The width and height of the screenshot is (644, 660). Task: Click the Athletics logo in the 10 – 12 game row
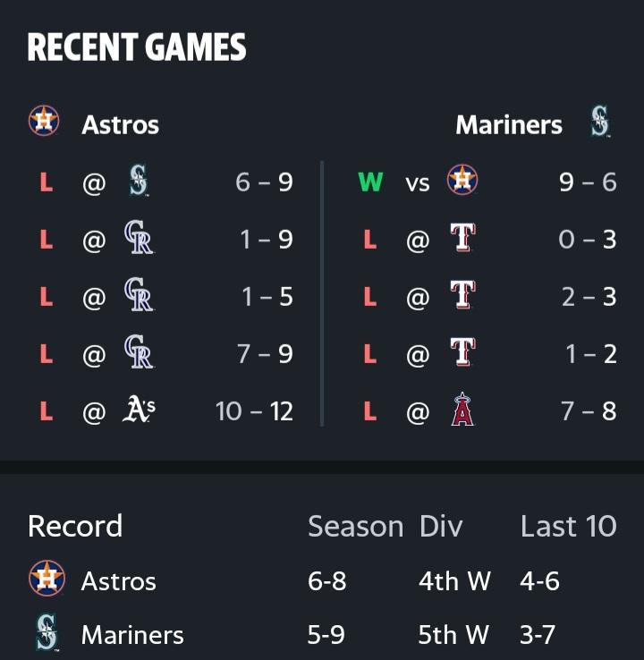139,410
